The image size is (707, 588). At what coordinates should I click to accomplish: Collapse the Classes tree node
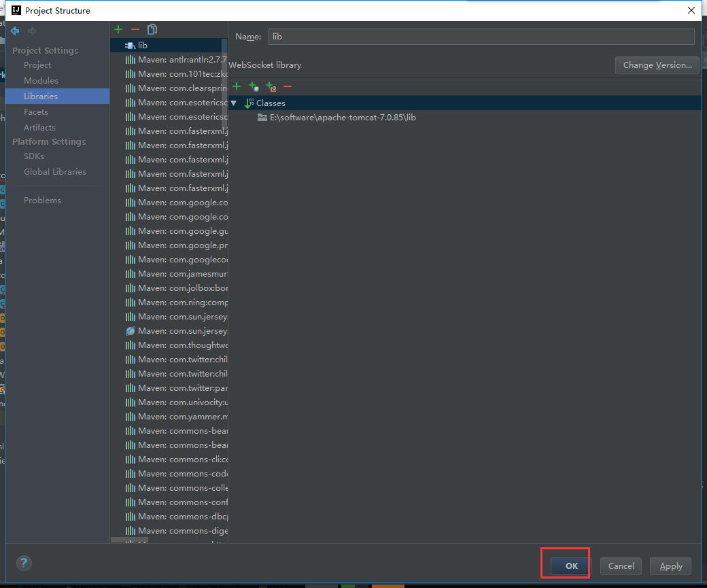pyautogui.click(x=234, y=103)
